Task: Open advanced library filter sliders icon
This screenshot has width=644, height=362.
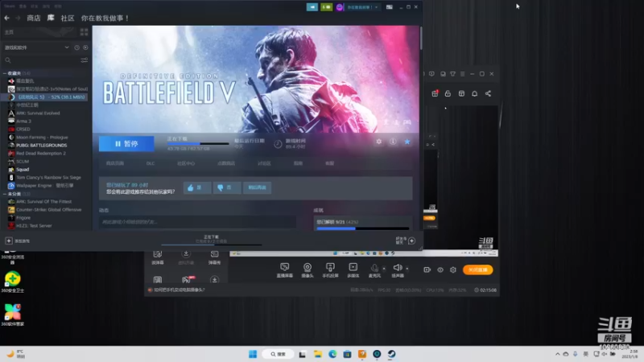Action: pyautogui.click(x=85, y=60)
